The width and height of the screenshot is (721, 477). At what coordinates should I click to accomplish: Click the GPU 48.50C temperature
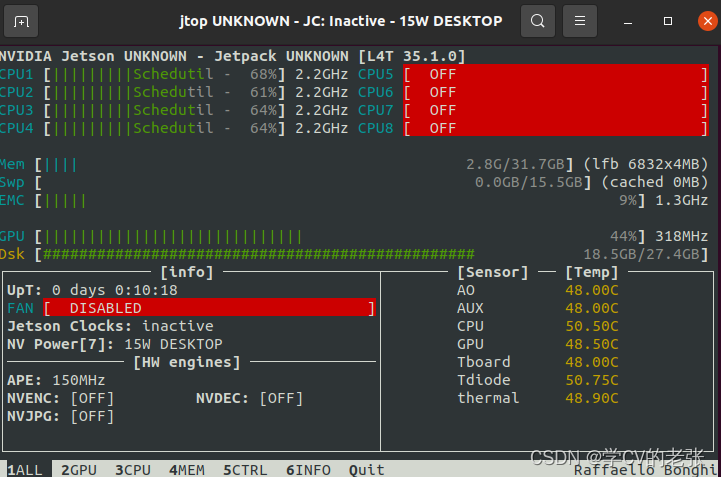[592, 344]
